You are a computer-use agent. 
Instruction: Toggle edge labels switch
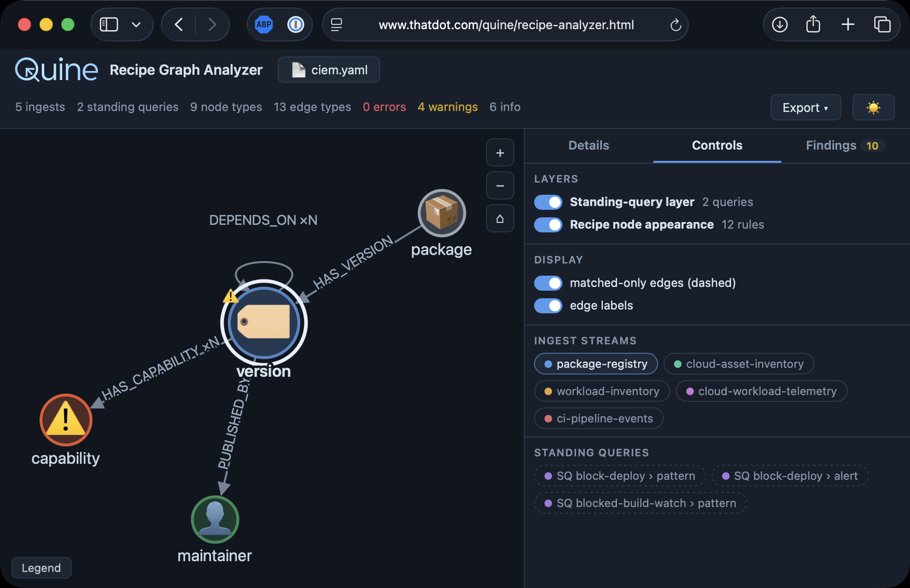(x=548, y=306)
